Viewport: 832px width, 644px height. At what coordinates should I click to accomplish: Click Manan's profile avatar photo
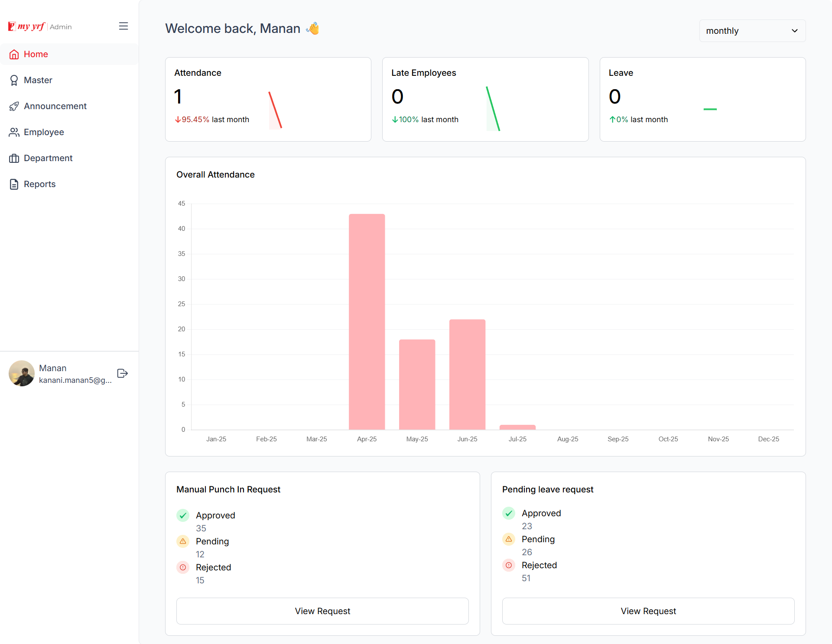tap(22, 373)
